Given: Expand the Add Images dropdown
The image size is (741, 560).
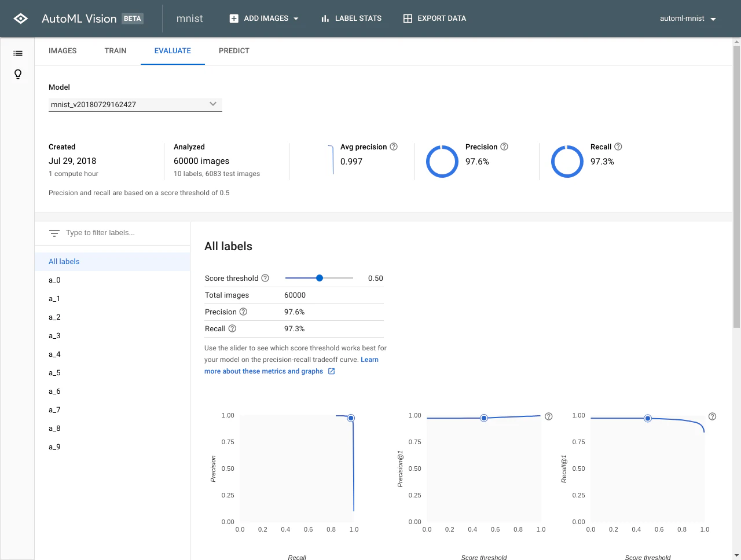Looking at the screenshot, I should pyautogui.click(x=264, y=19).
